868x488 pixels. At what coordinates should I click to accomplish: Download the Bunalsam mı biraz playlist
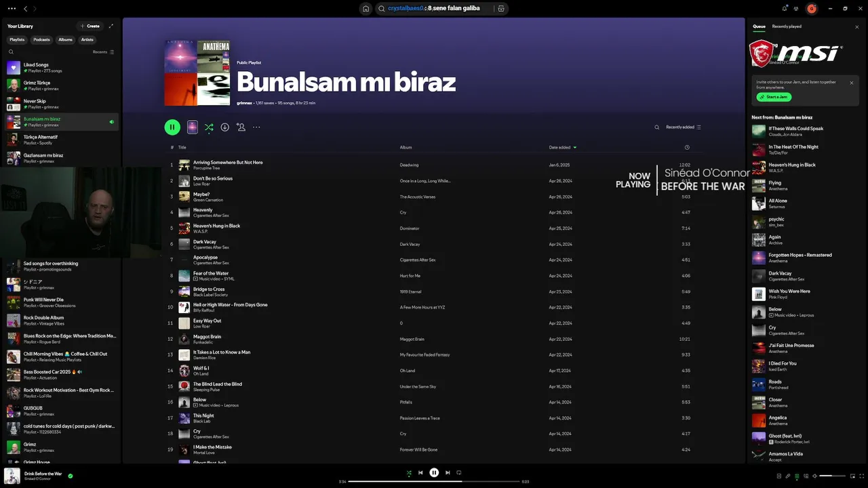224,127
